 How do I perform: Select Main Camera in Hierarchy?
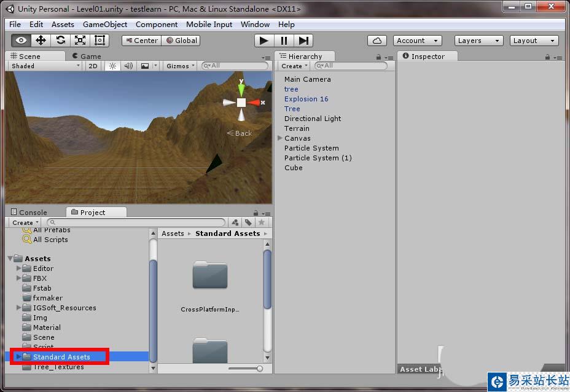tap(308, 79)
